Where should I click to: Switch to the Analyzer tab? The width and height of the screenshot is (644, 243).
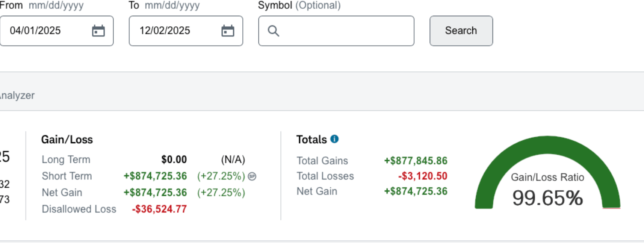(x=17, y=96)
